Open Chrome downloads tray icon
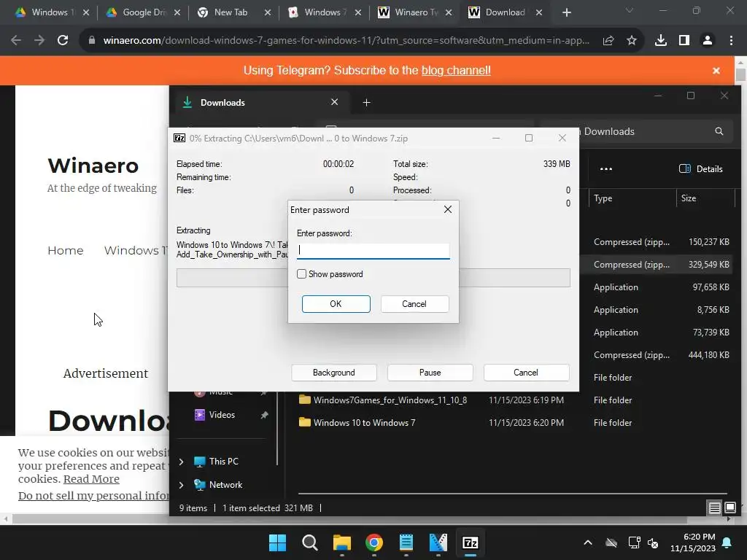Screen dimensions: 747x560 click(x=661, y=41)
